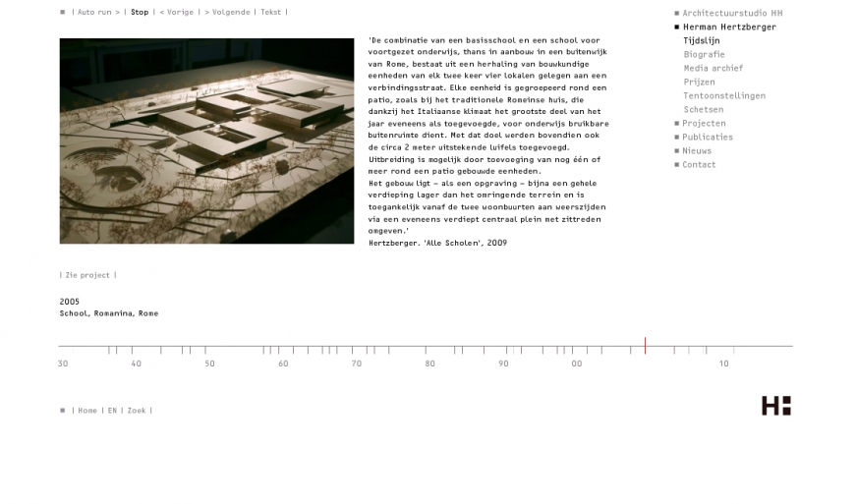Open the school model photo thumbnail
Viewport: 856px width, 504px height.
pos(206,141)
